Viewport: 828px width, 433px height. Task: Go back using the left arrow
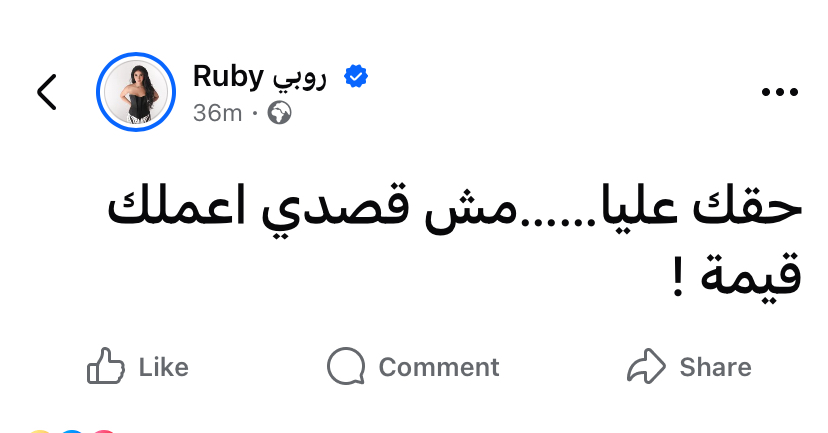47,92
